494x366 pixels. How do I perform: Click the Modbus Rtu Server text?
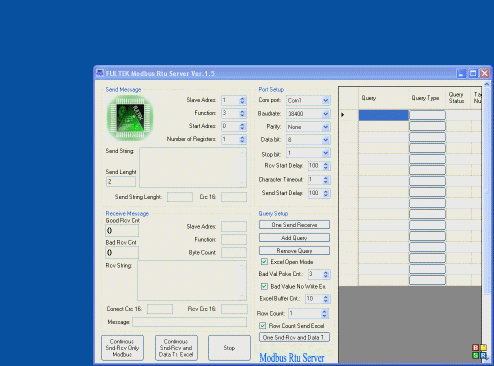click(292, 358)
